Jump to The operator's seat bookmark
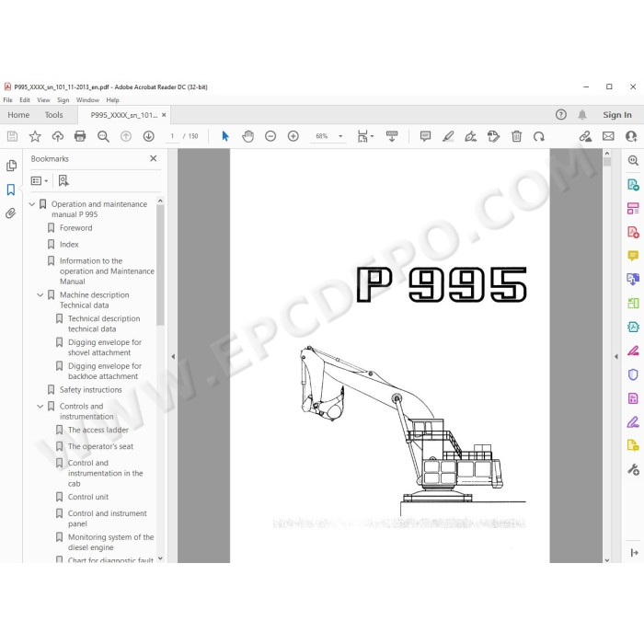The height and width of the screenshot is (644, 644). tap(100, 446)
